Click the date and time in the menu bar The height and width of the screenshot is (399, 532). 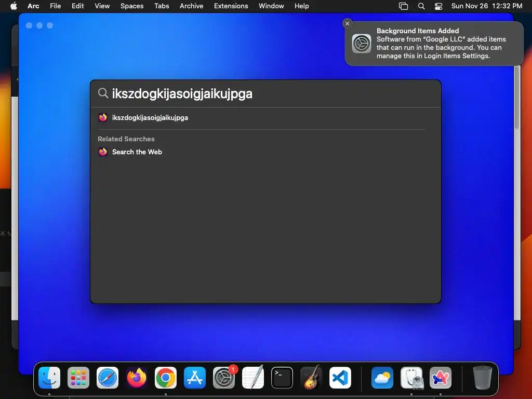pos(486,6)
